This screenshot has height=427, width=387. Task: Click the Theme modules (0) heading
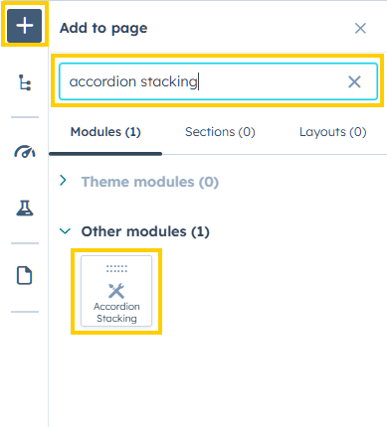coord(150,182)
